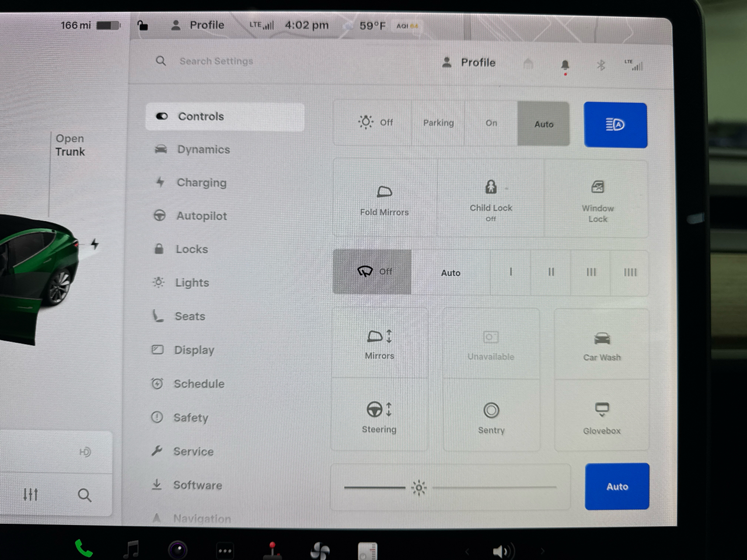The height and width of the screenshot is (560, 747).
Task: Open the Profile dropdown in top status bar
Action: tap(198, 25)
